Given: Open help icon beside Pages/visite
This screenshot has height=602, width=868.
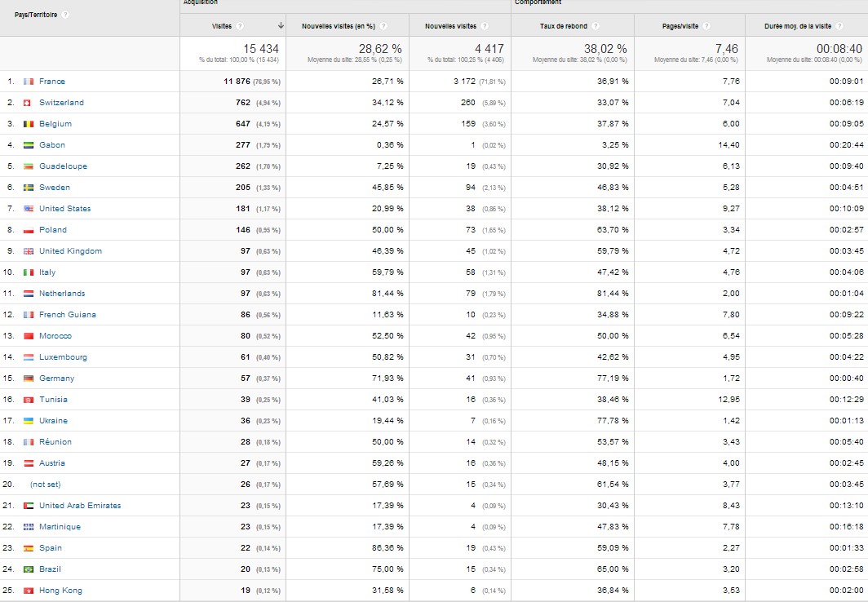Looking at the screenshot, I should click(x=706, y=26).
